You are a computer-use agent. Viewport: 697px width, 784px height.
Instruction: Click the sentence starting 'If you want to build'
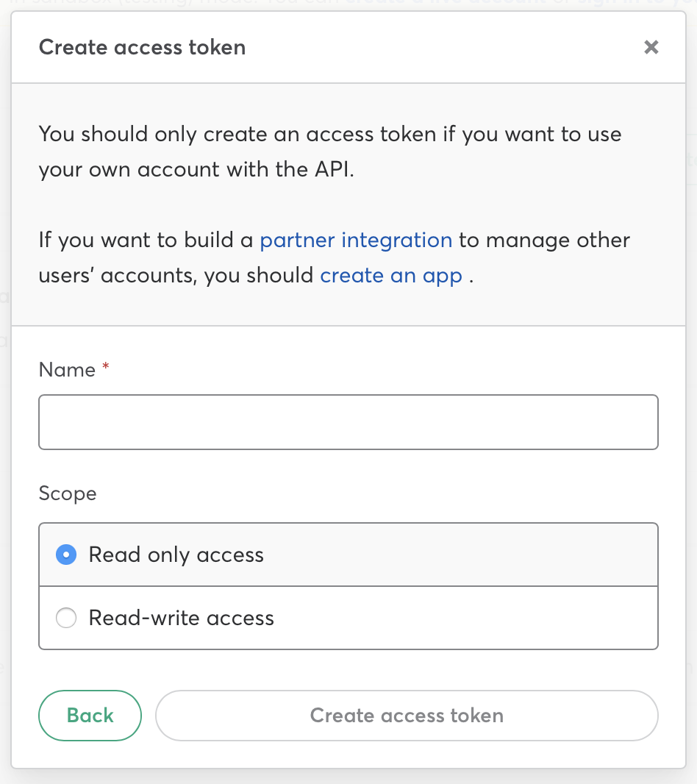pyautogui.click(x=147, y=240)
